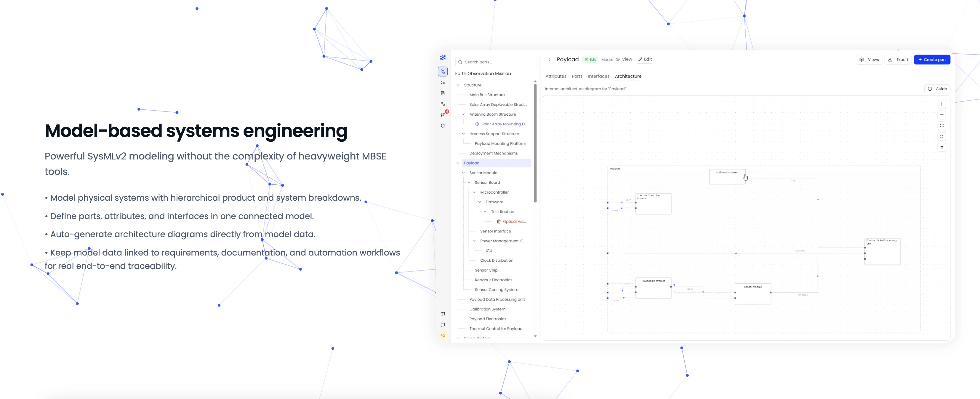Switch to the Attributes tab

click(556, 76)
